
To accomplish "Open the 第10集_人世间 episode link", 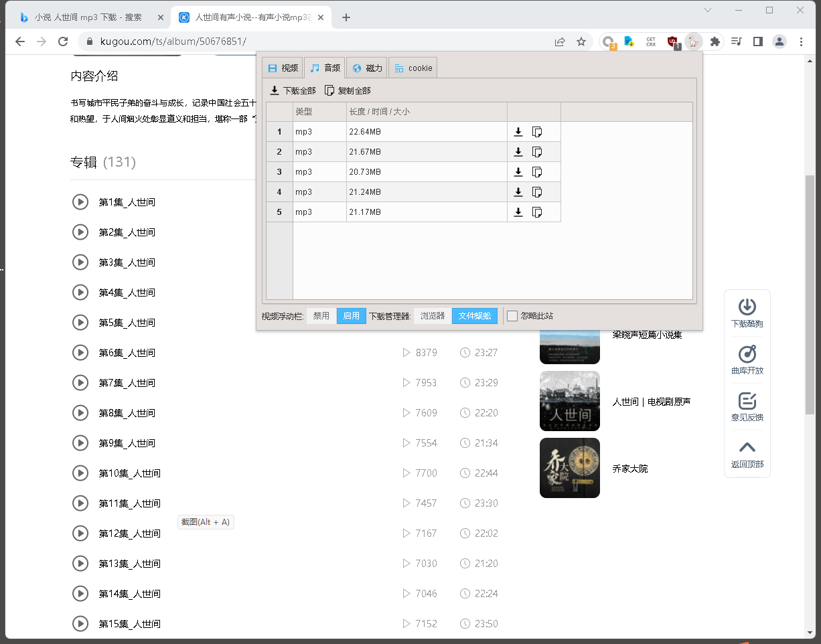I will coord(130,473).
